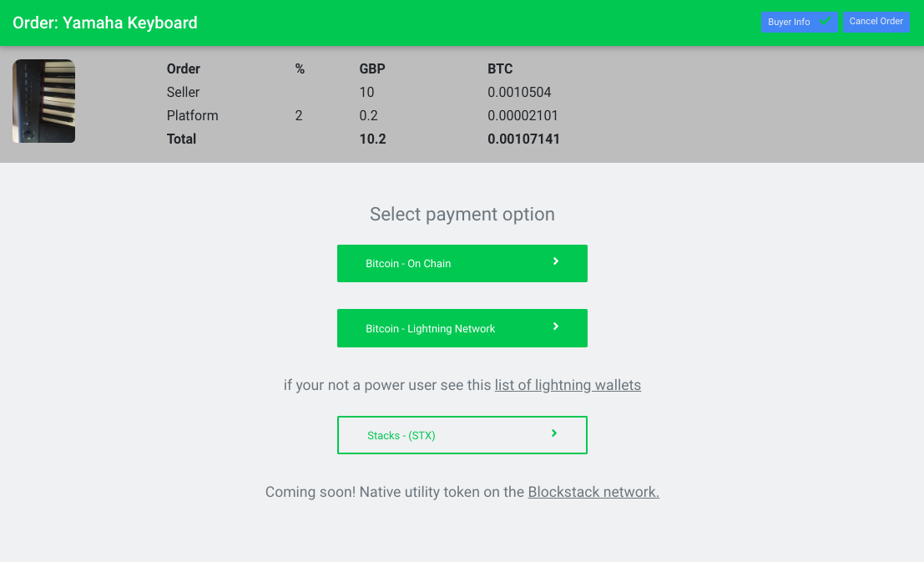Cancel the order

click(876, 22)
